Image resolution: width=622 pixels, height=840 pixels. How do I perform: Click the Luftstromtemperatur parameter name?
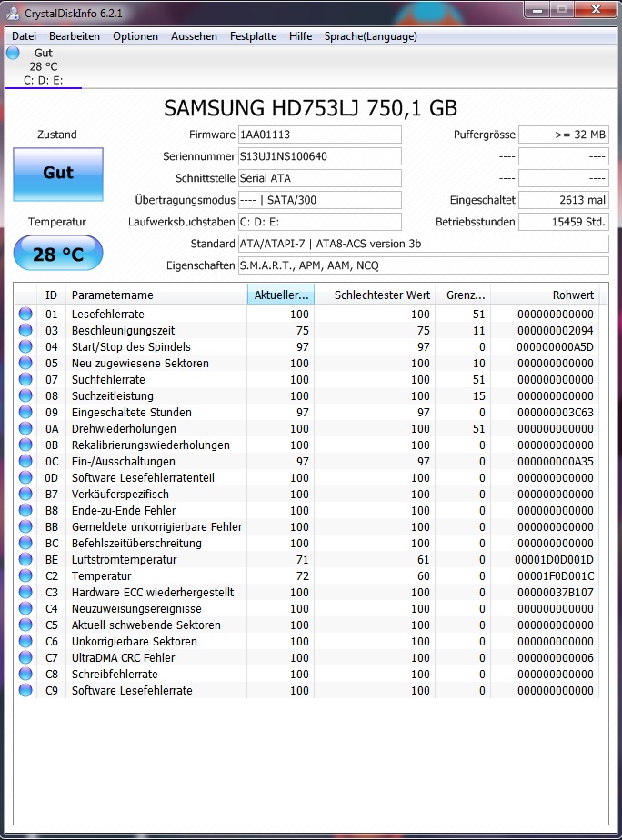124,559
